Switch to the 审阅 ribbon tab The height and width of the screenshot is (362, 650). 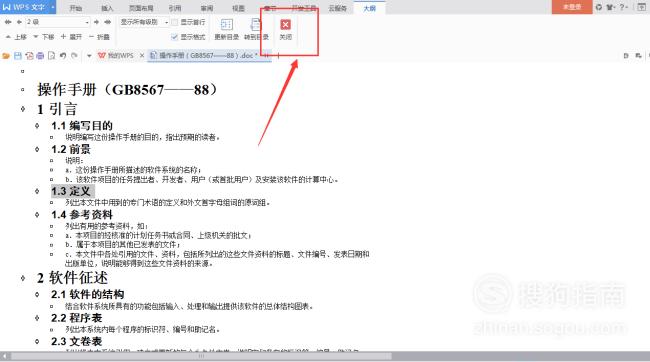click(206, 8)
